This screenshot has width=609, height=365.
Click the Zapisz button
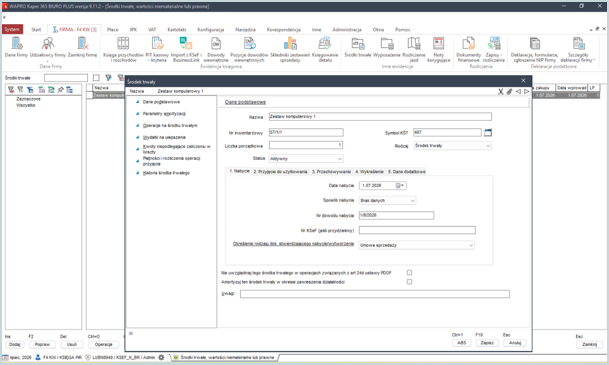487,343
